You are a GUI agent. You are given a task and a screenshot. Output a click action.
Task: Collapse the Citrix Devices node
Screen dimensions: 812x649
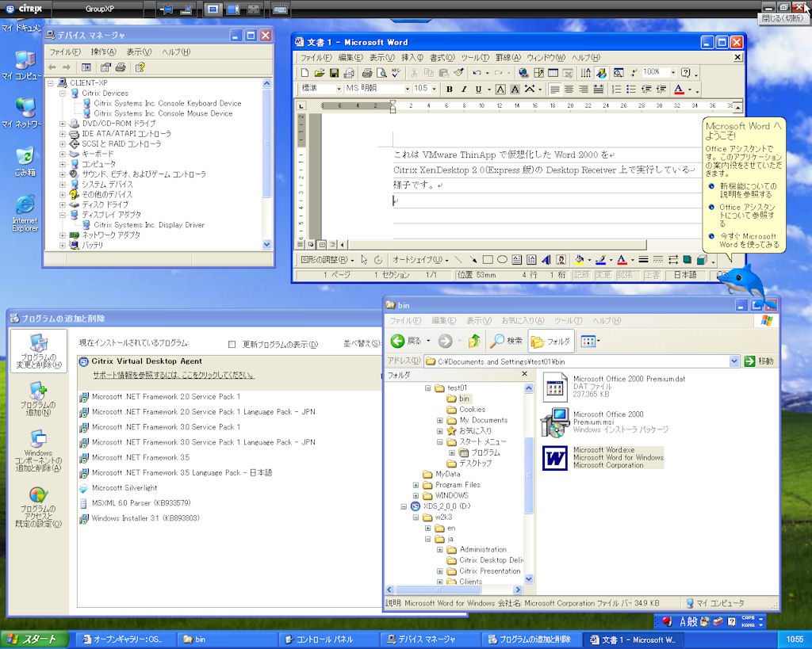click(63, 94)
